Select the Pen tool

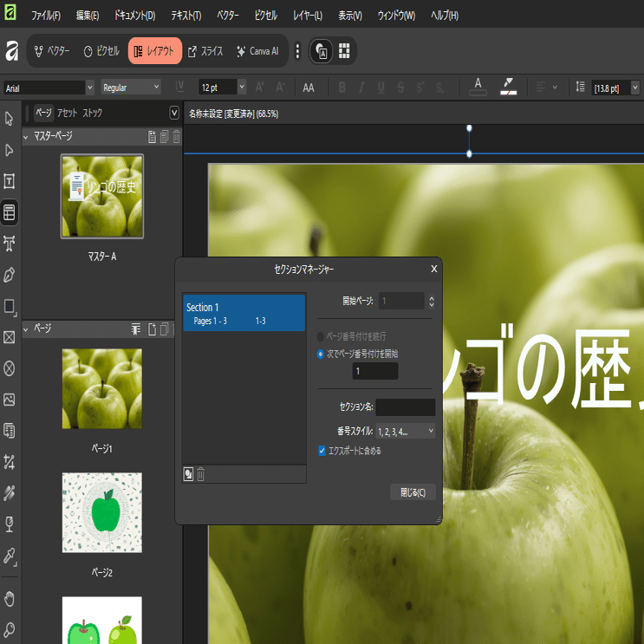[9, 275]
